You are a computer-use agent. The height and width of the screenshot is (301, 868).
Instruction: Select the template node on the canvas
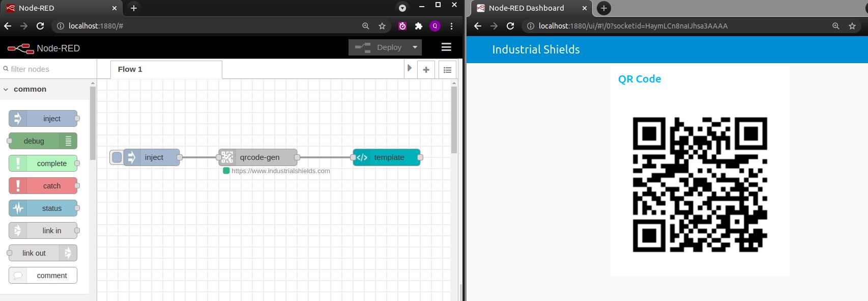click(387, 157)
